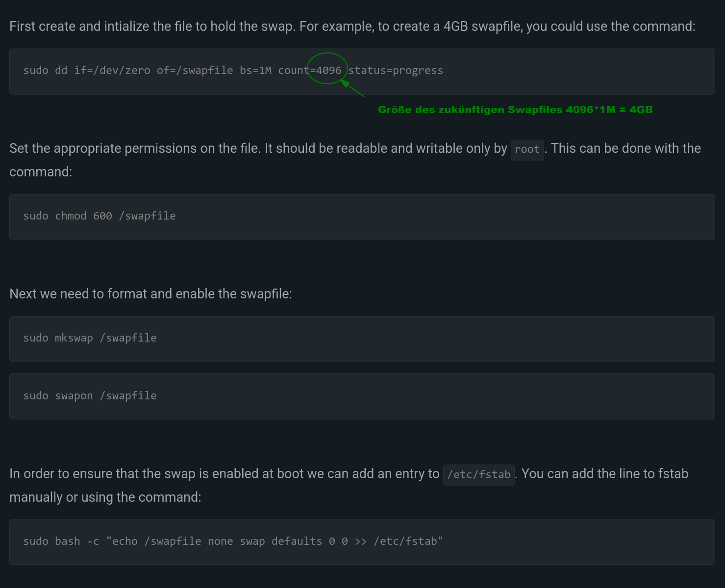This screenshot has height=588, width=725.
Task: Click the green German swapfile size annotation
Action: pyautogui.click(x=515, y=110)
